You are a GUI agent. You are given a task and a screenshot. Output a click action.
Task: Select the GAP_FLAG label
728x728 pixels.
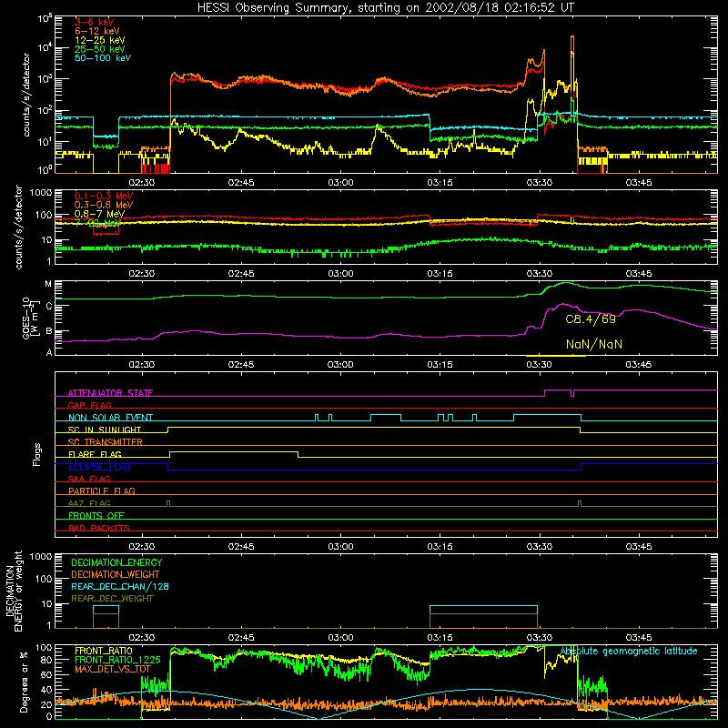(89, 405)
